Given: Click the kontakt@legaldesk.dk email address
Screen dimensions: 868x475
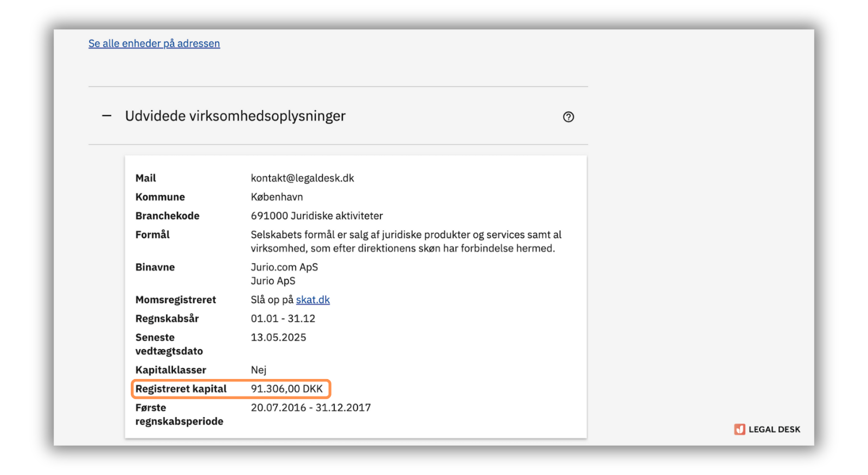Looking at the screenshot, I should point(302,178).
